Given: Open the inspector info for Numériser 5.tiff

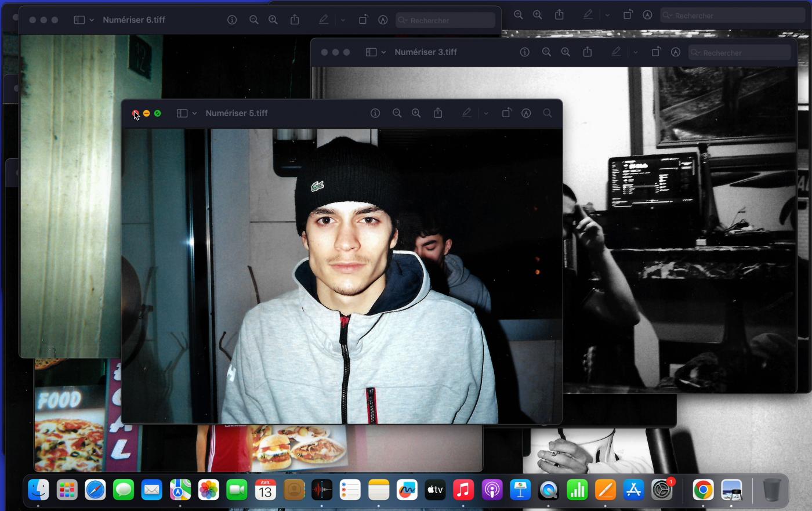Looking at the screenshot, I should pos(375,113).
